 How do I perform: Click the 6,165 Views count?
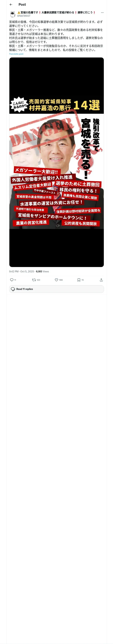[x=42, y=271]
